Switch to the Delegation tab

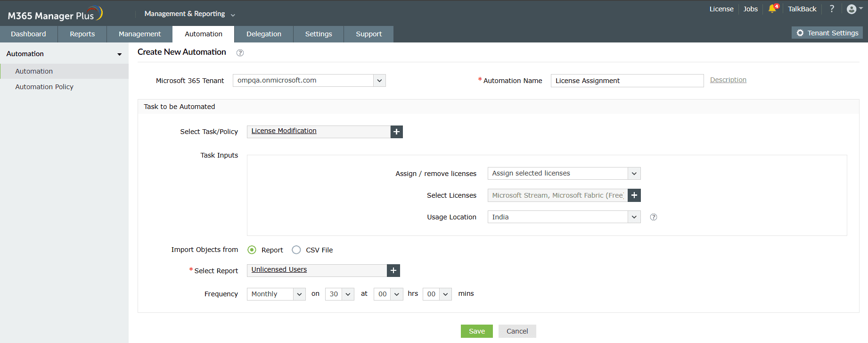pyautogui.click(x=264, y=34)
